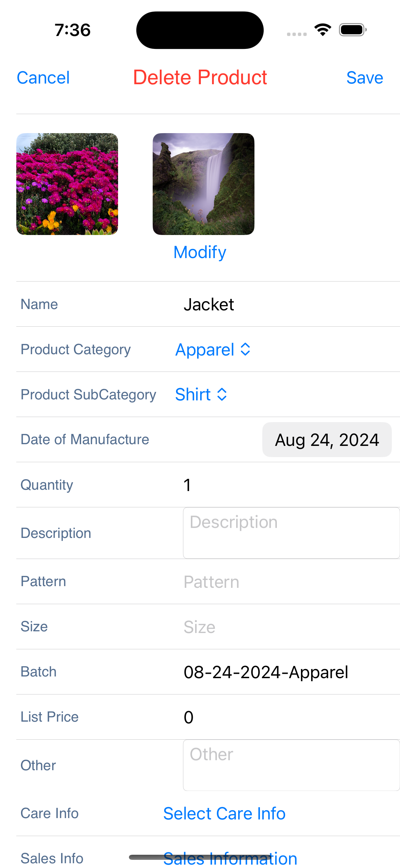Tap the Pattern input field

pyautogui.click(x=288, y=582)
